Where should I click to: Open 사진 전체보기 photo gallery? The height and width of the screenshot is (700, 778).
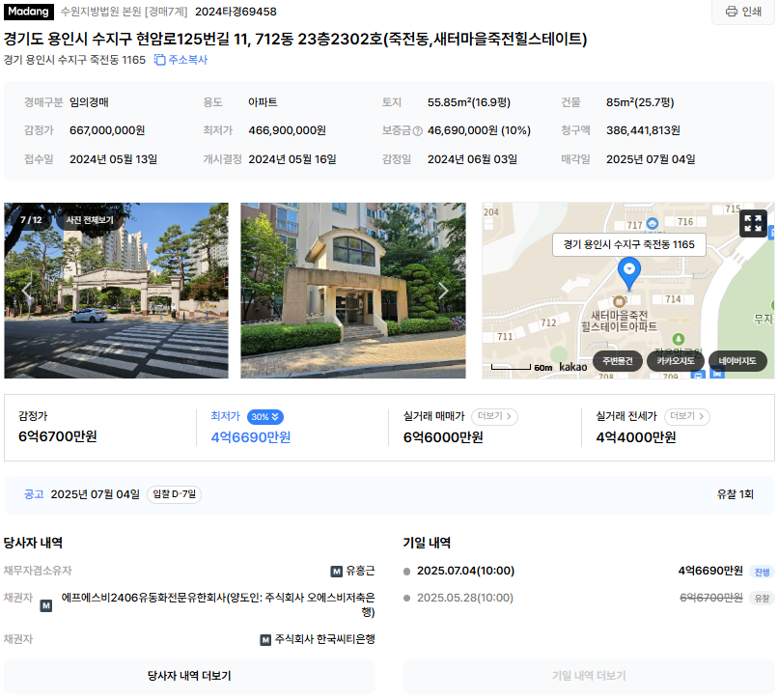(90, 220)
